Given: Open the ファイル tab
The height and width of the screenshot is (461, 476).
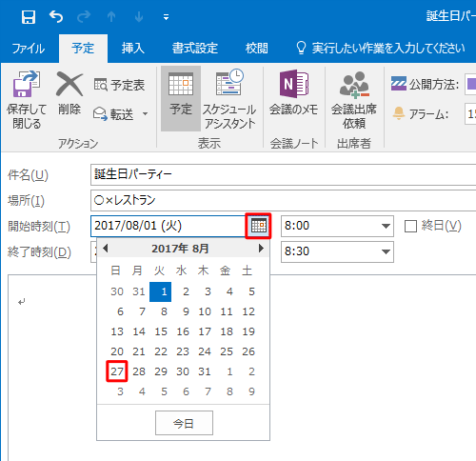Looking at the screenshot, I should 29,49.
